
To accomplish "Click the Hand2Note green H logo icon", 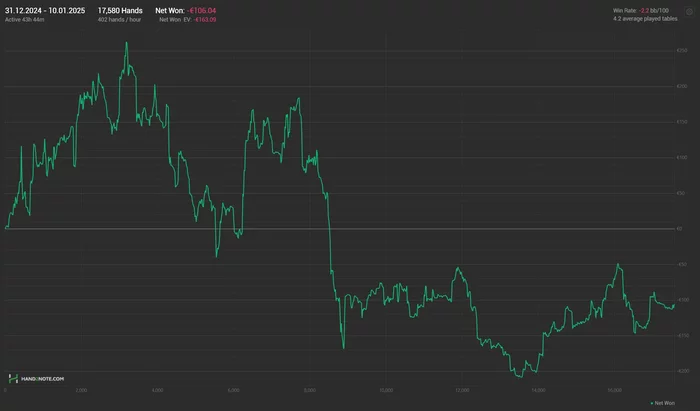I will [x=13, y=379].
